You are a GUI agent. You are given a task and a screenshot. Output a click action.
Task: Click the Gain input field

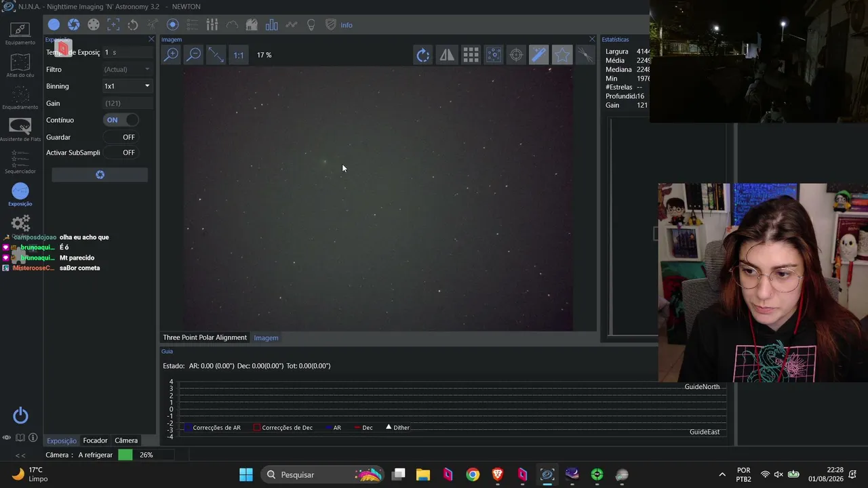point(127,103)
